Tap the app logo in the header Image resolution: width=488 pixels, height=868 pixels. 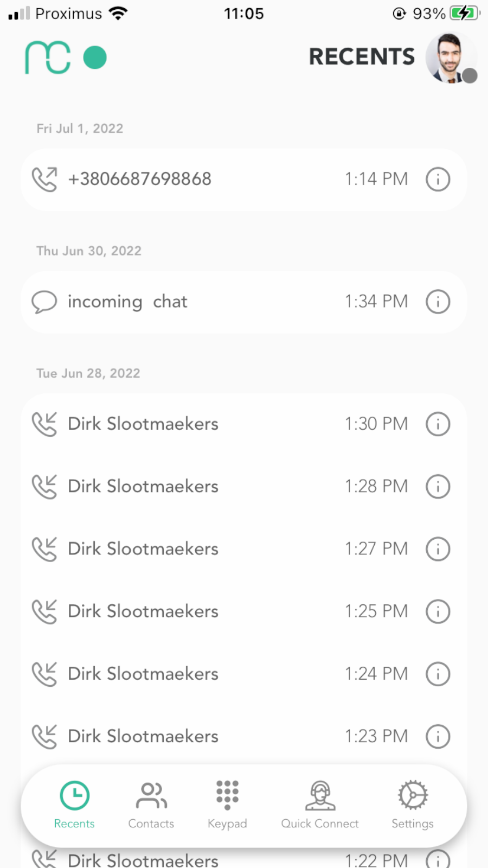[x=48, y=58]
